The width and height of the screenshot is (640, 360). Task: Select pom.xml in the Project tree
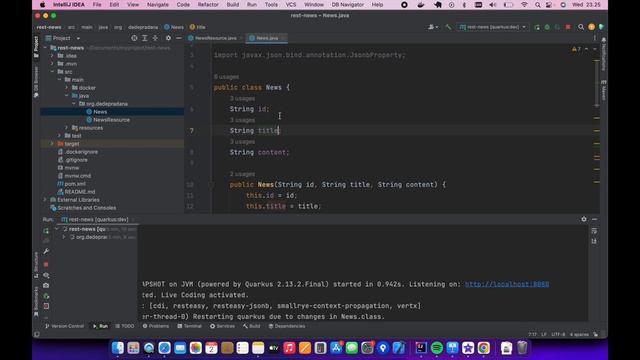coord(75,184)
